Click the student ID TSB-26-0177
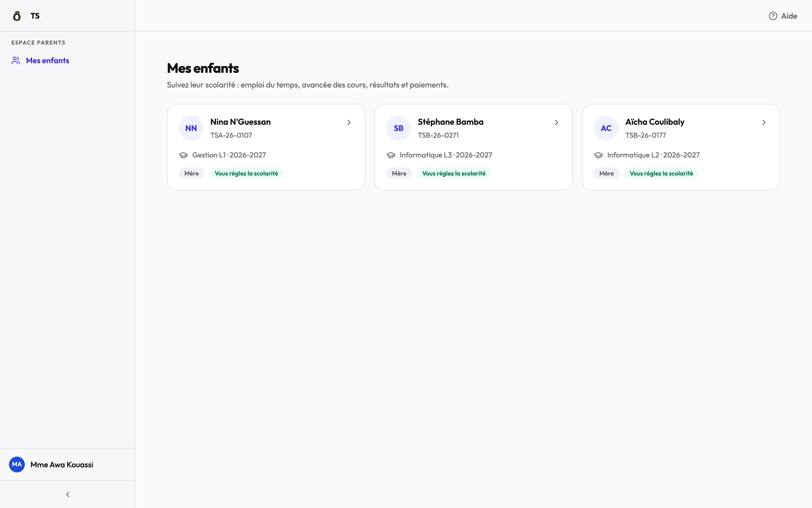Viewport: 812px width, 508px height. point(646,135)
